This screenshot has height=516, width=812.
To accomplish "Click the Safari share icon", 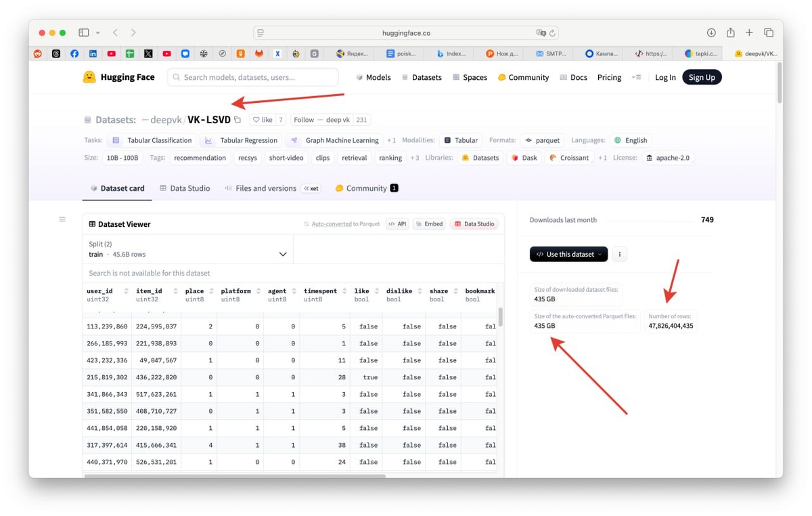I will click(x=730, y=33).
